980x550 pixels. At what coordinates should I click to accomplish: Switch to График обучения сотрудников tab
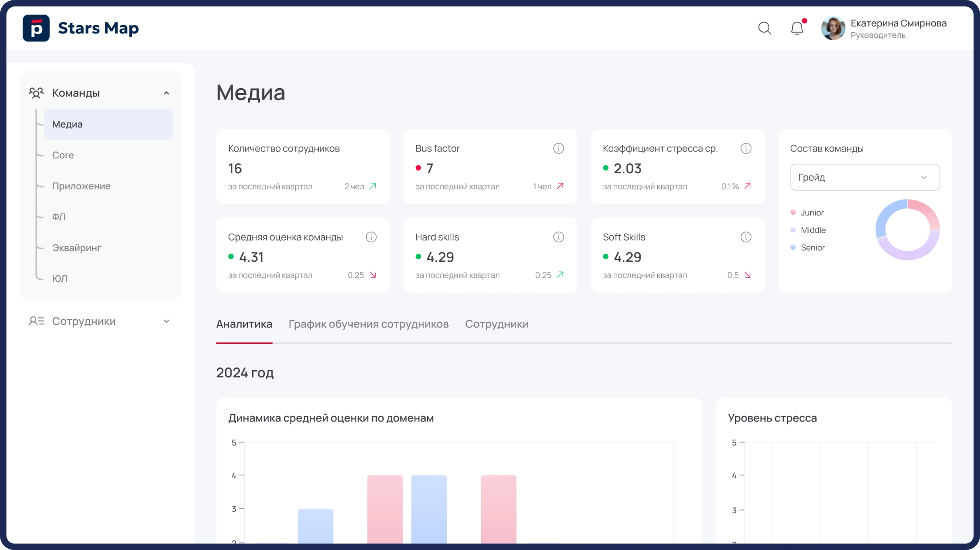pyautogui.click(x=368, y=324)
